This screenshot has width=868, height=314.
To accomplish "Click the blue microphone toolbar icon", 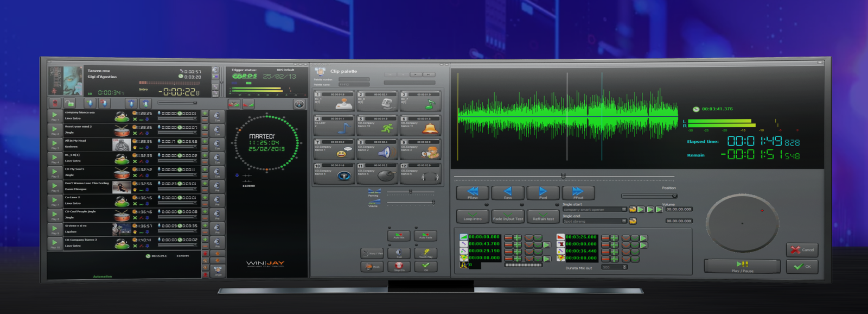I will (x=90, y=103).
